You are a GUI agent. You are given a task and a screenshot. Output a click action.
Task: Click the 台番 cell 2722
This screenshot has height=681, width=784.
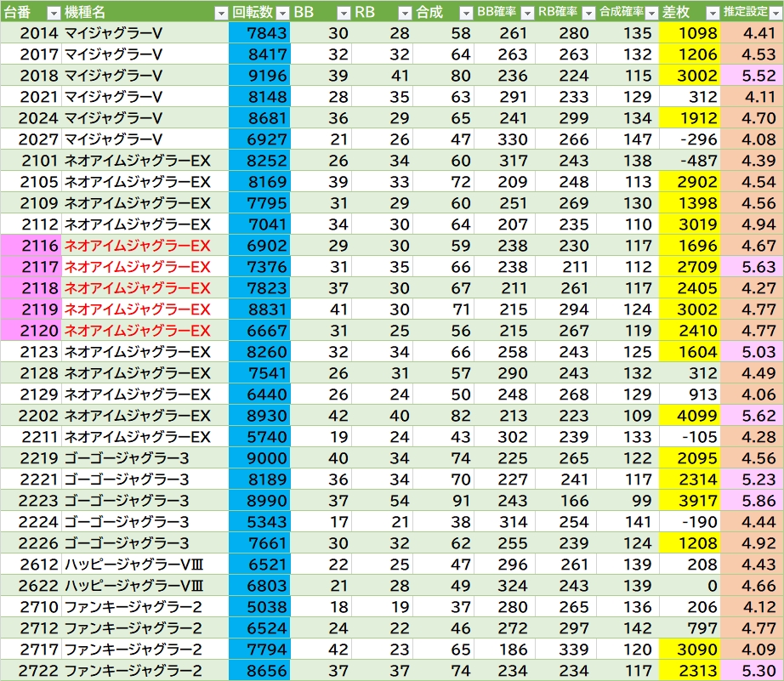point(31,671)
